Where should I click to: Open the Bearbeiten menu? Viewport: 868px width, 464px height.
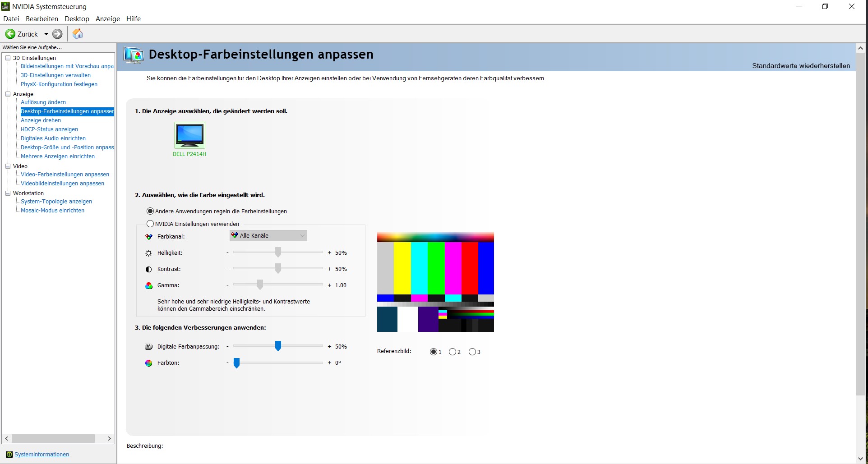coord(42,19)
